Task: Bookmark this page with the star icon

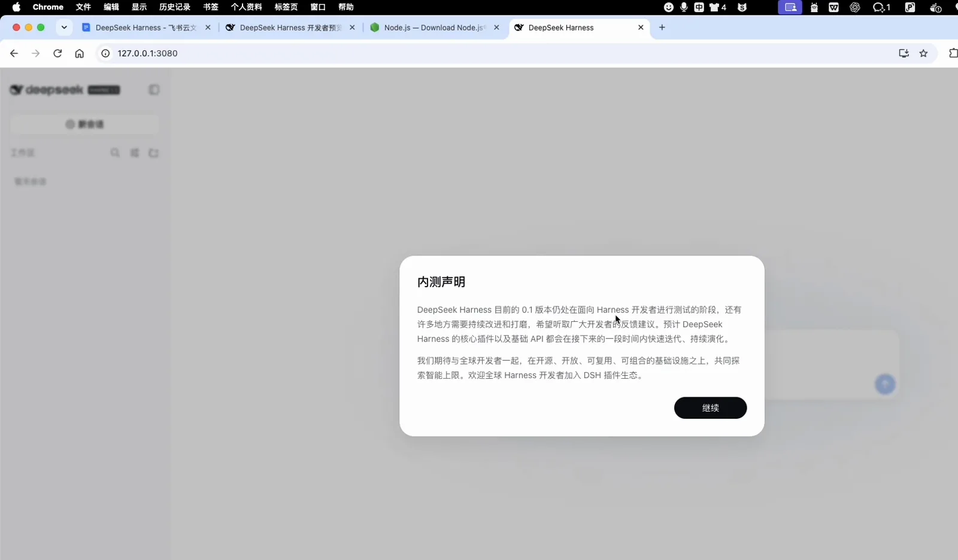Action: 923,53
